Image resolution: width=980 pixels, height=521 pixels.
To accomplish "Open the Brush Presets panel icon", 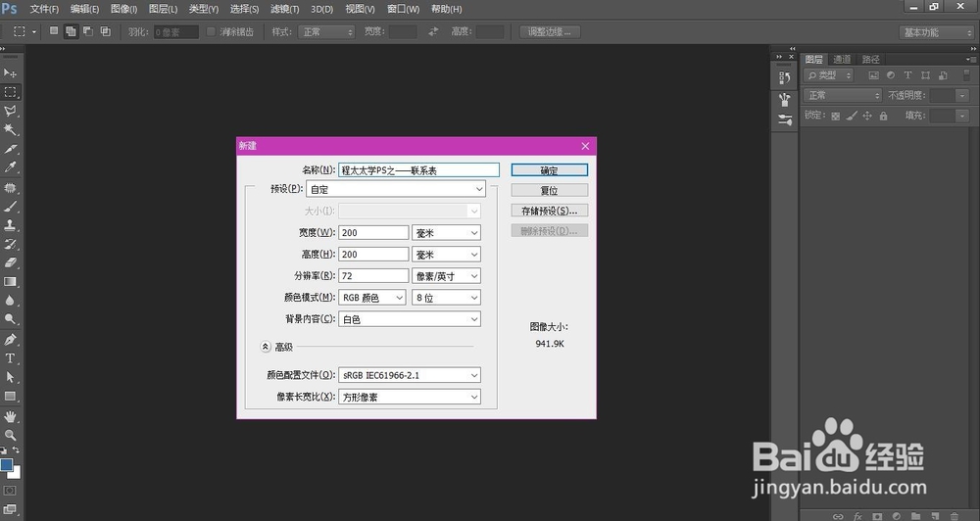I will point(784,99).
